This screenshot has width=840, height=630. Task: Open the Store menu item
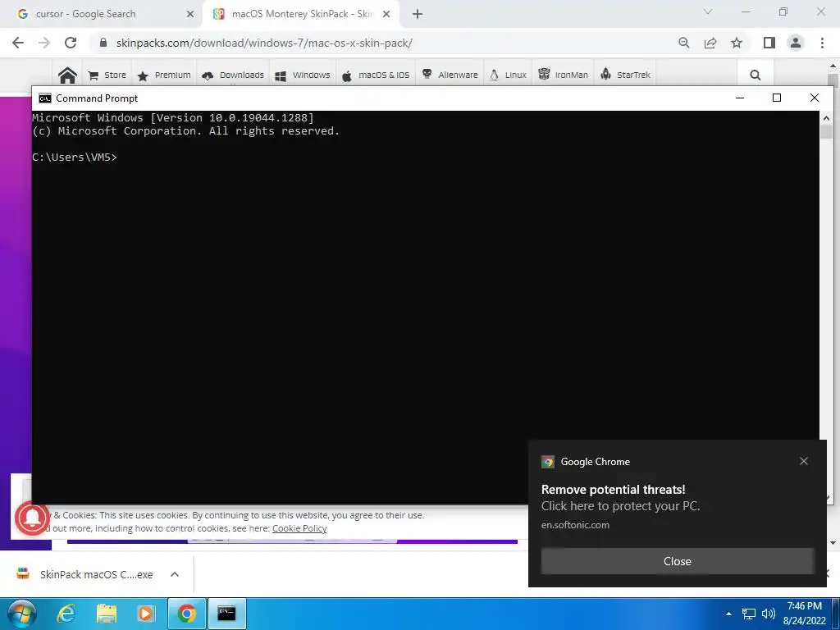tap(107, 75)
